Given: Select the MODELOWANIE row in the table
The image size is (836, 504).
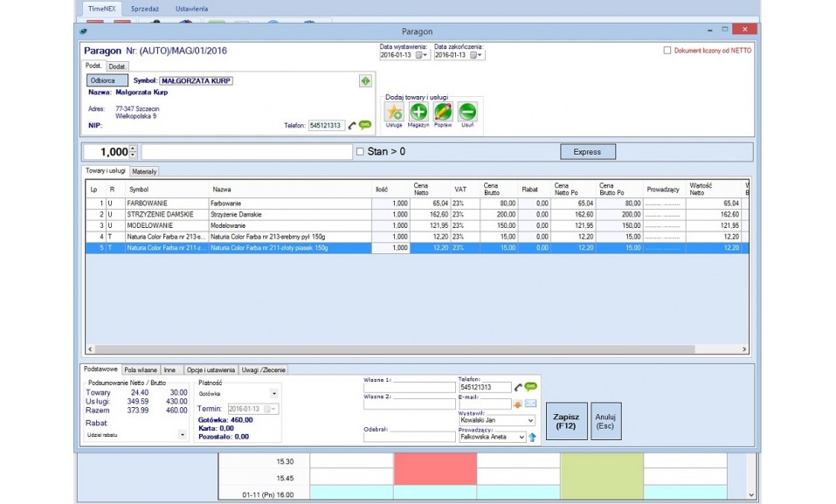Looking at the screenshot, I should point(149,225).
